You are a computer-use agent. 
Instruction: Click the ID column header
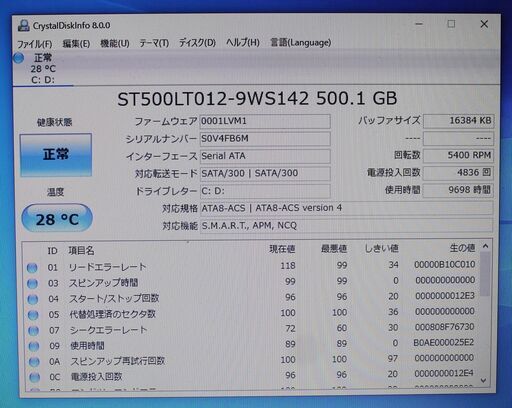point(53,251)
